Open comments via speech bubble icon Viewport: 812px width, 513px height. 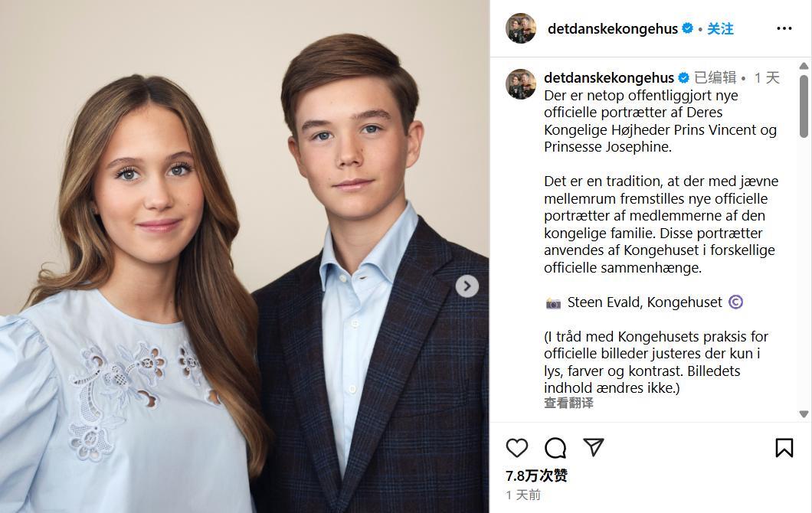point(555,448)
